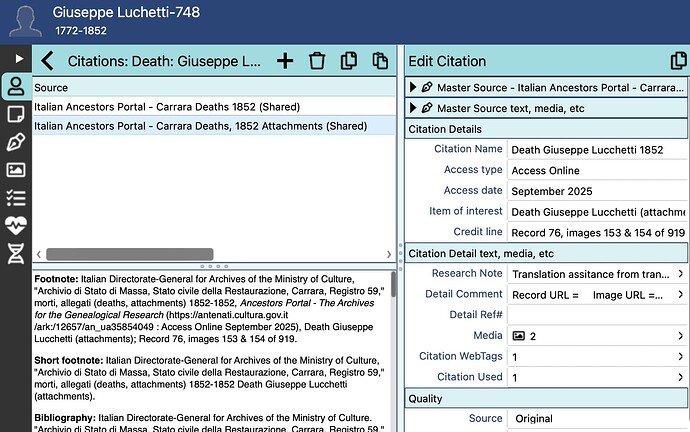
Task: Copy the selected citation
Action: [x=349, y=61]
